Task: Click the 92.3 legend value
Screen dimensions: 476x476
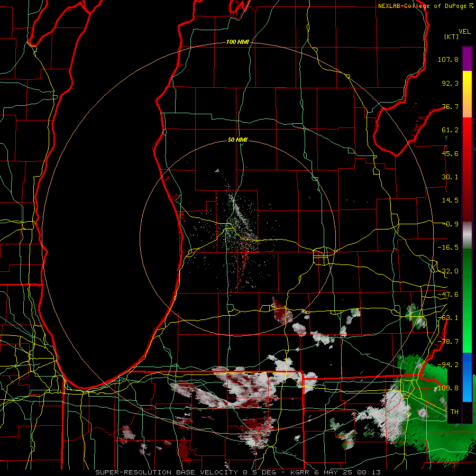Action: point(450,83)
